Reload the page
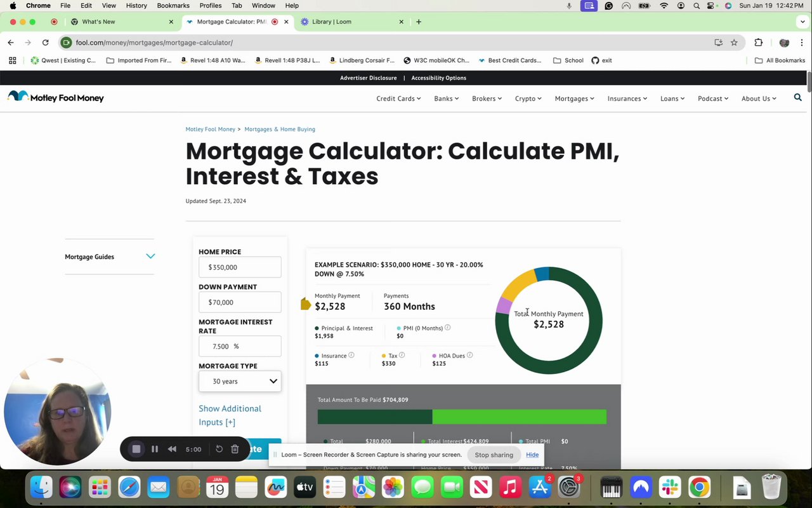This screenshot has height=508, width=812. pos(45,43)
